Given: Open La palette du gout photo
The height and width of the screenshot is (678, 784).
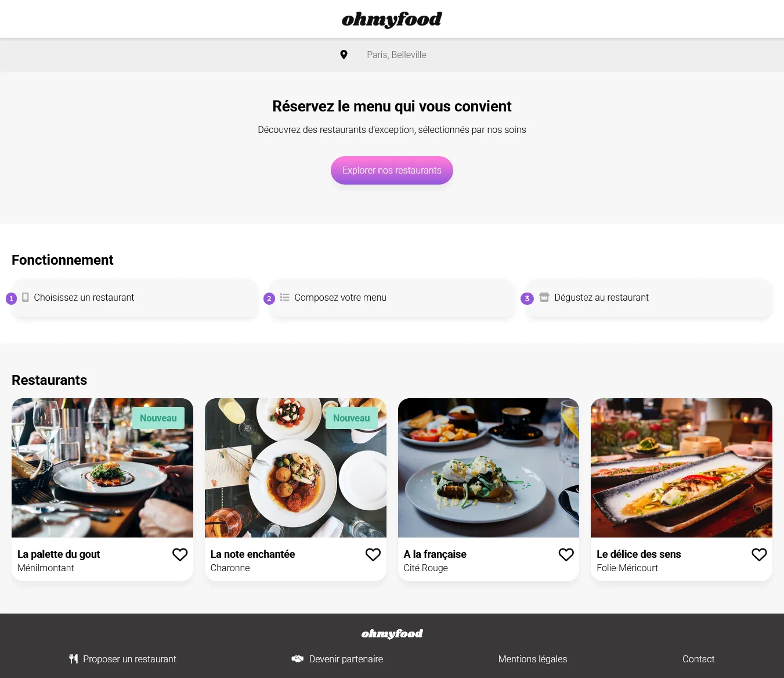Looking at the screenshot, I should pos(102,468).
